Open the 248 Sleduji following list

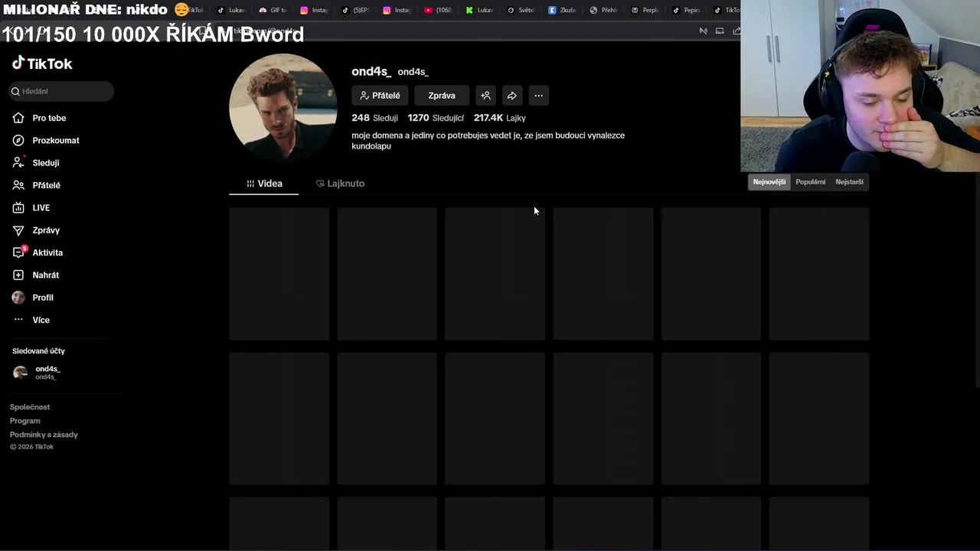click(x=374, y=118)
